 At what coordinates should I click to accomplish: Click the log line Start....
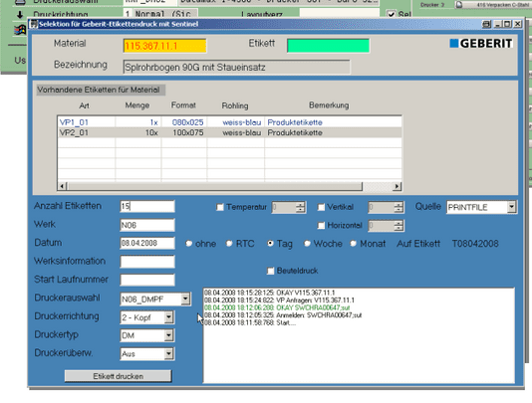tap(250, 322)
